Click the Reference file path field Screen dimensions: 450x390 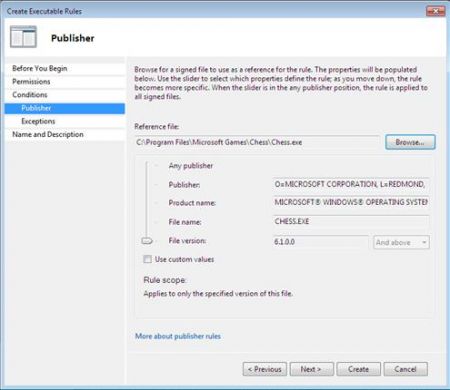click(257, 142)
